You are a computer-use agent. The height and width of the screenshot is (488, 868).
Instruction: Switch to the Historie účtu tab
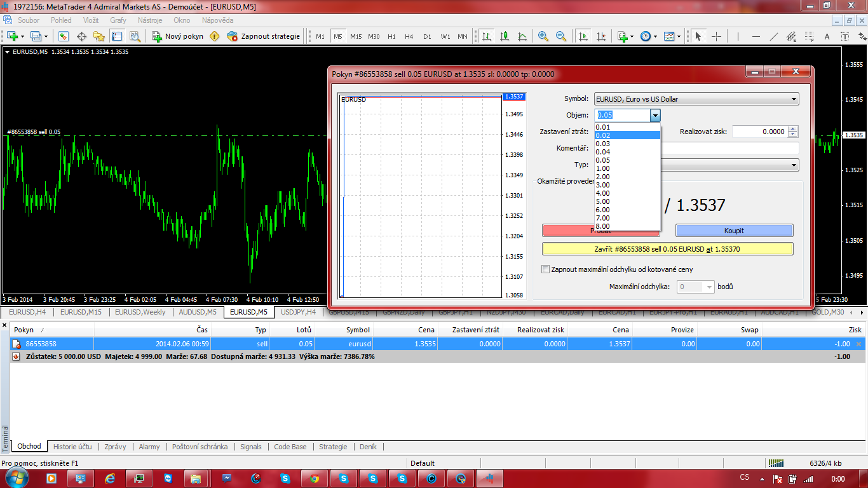coord(73,447)
